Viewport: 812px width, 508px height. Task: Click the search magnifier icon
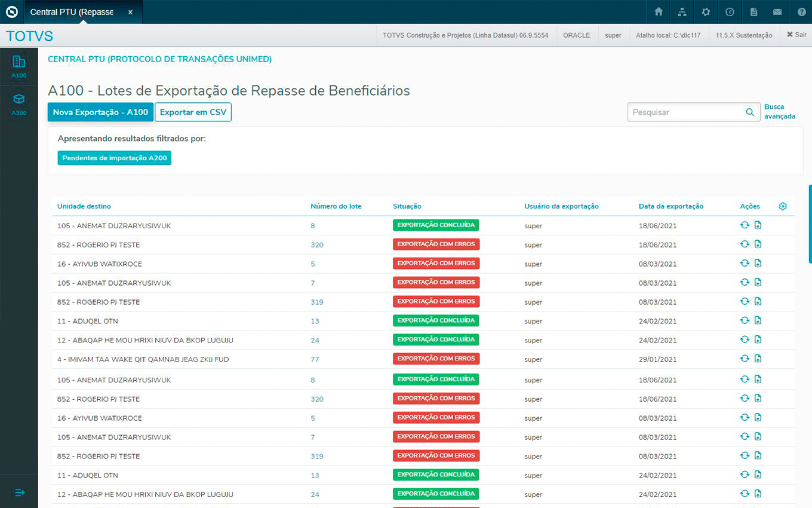749,112
